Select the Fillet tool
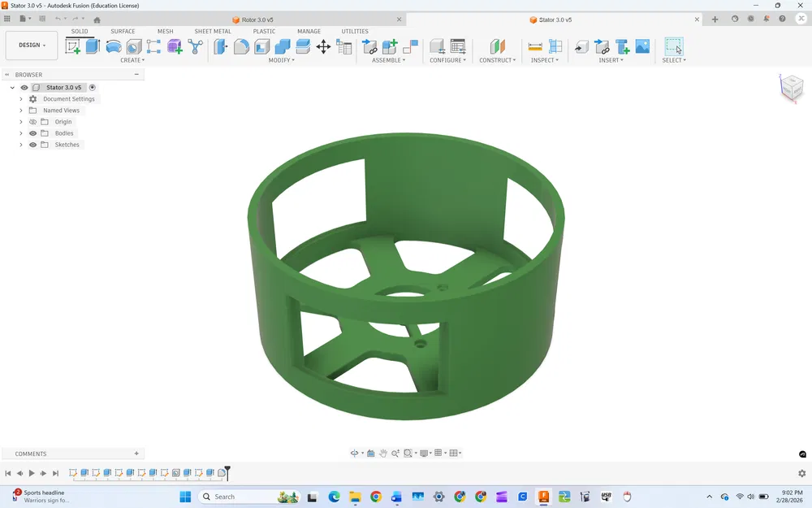This screenshot has height=508, width=812. (x=241, y=46)
